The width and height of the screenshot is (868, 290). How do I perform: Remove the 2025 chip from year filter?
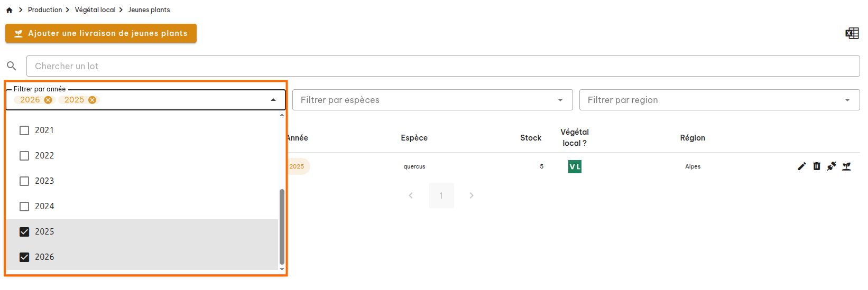tap(92, 100)
